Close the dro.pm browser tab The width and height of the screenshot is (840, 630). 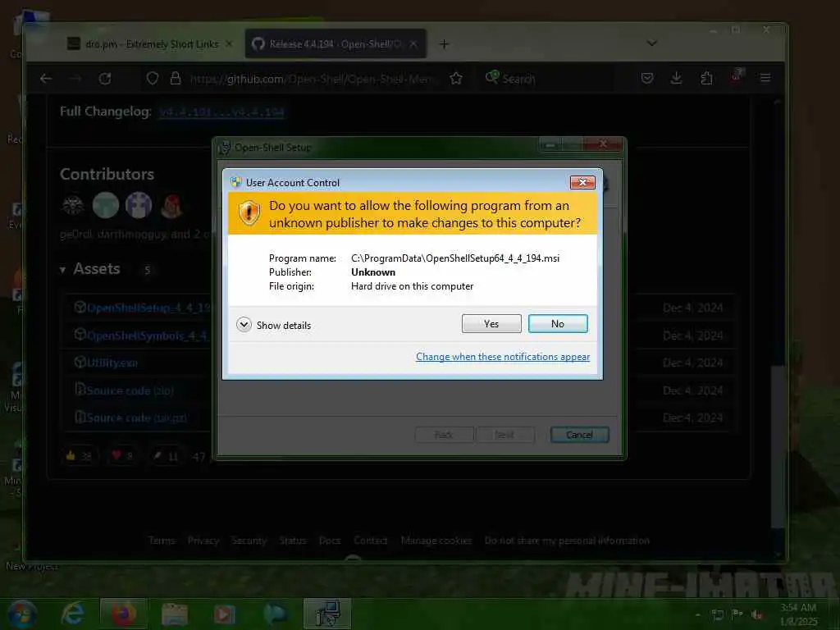pos(229,44)
